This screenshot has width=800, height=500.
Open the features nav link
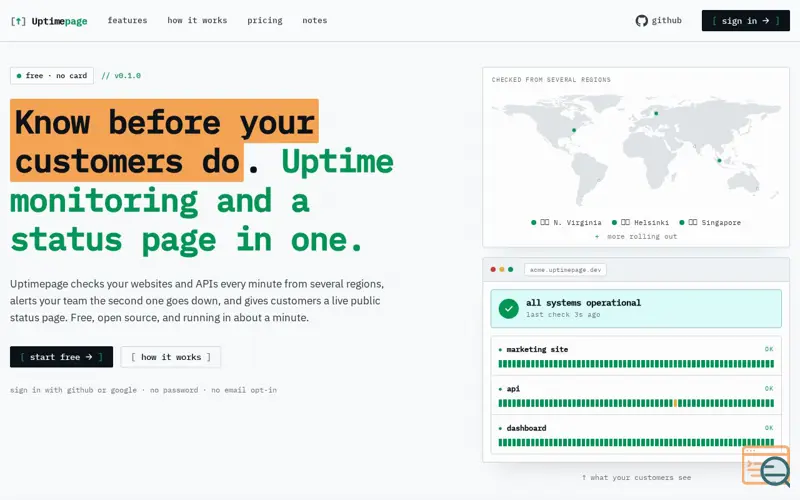(x=127, y=20)
